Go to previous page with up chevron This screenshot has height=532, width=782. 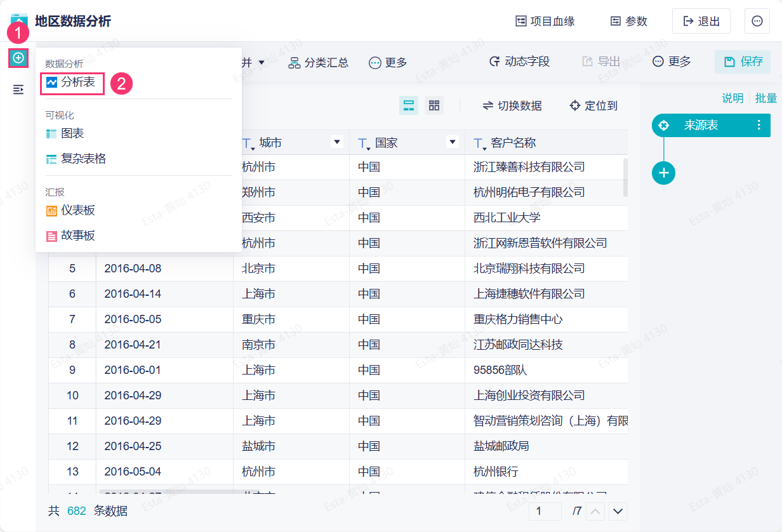595,511
